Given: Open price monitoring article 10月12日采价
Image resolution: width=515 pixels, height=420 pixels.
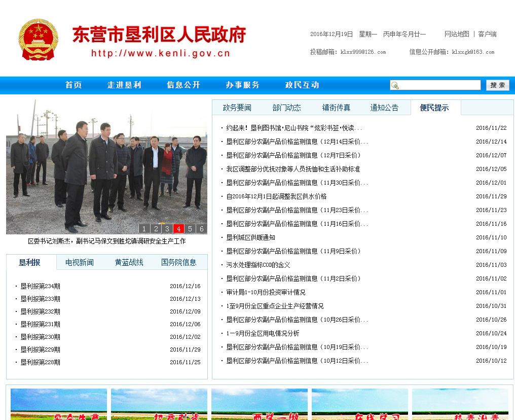Looking at the screenshot, I should (x=297, y=361).
